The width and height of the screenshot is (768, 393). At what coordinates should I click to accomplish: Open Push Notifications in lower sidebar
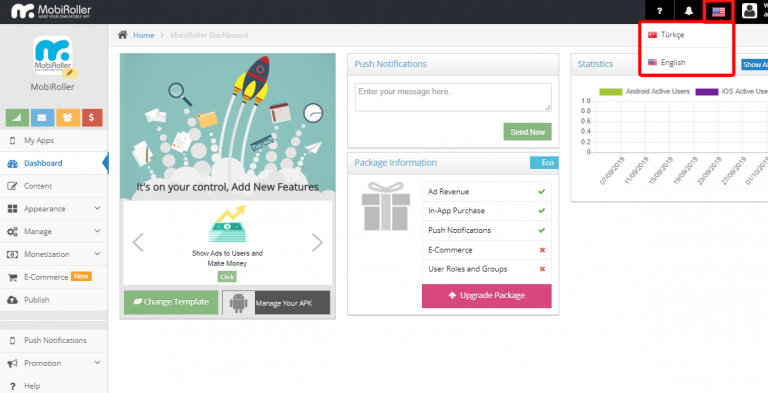pyautogui.click(x=54, y=341)
